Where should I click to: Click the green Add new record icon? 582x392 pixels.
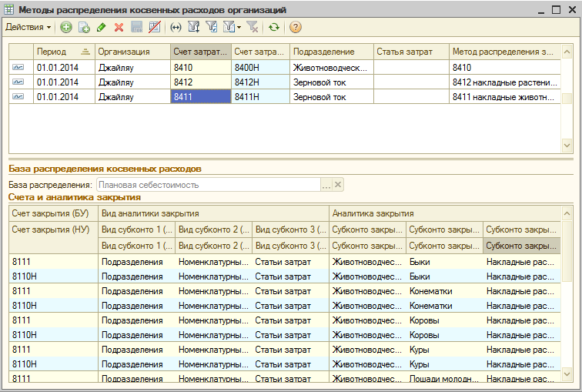point(66,27)
